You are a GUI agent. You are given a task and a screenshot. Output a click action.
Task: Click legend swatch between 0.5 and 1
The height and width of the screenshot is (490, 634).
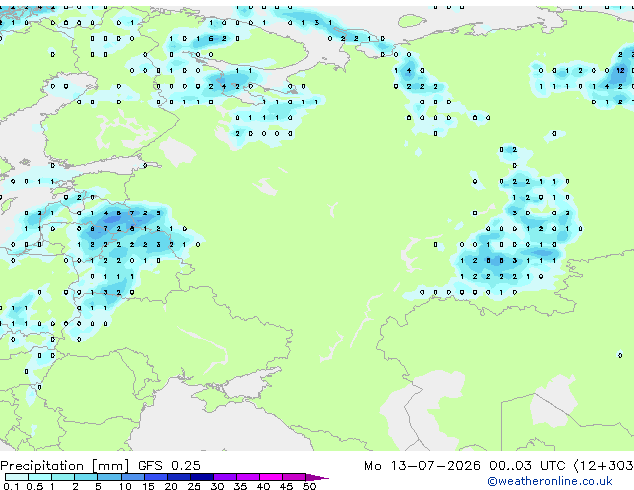[40, 477]
